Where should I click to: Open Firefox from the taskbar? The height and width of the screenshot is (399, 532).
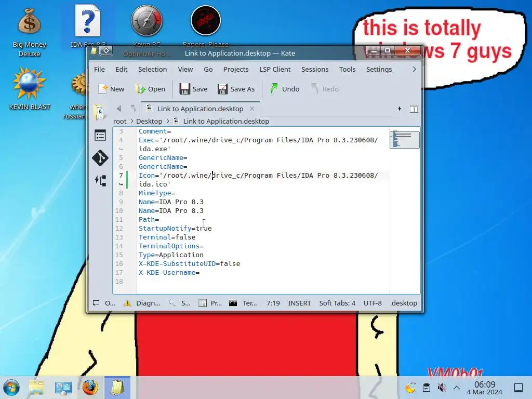coord(90,388)
